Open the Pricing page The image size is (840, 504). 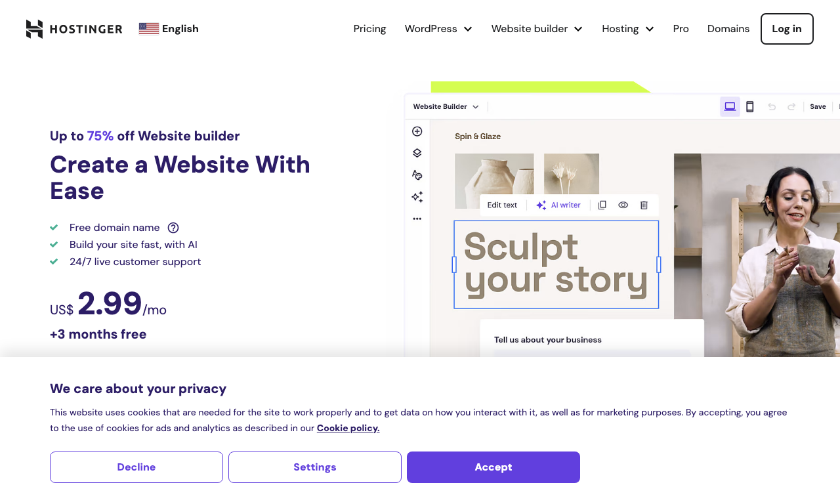[x=369, y=29]
